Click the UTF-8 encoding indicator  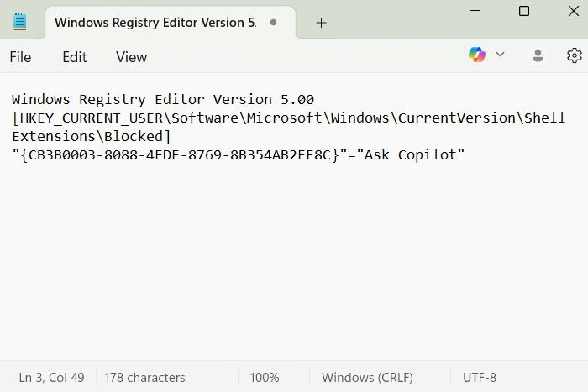click(480, 377)
